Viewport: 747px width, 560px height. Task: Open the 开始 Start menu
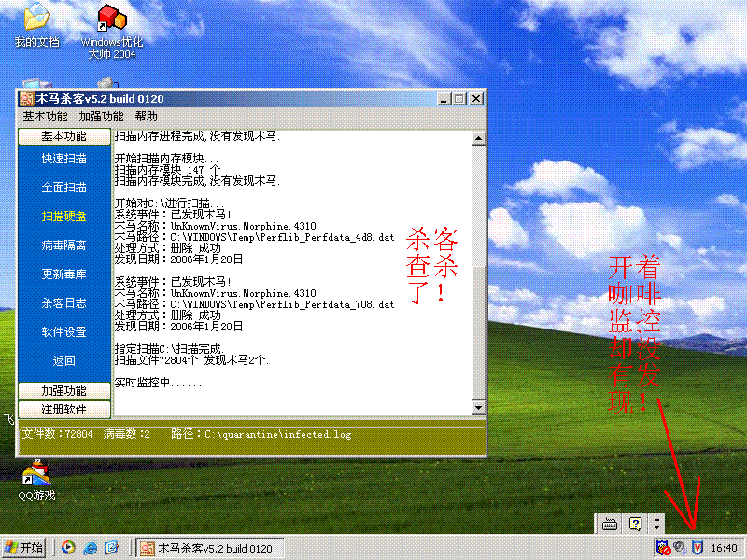[23, 548]
